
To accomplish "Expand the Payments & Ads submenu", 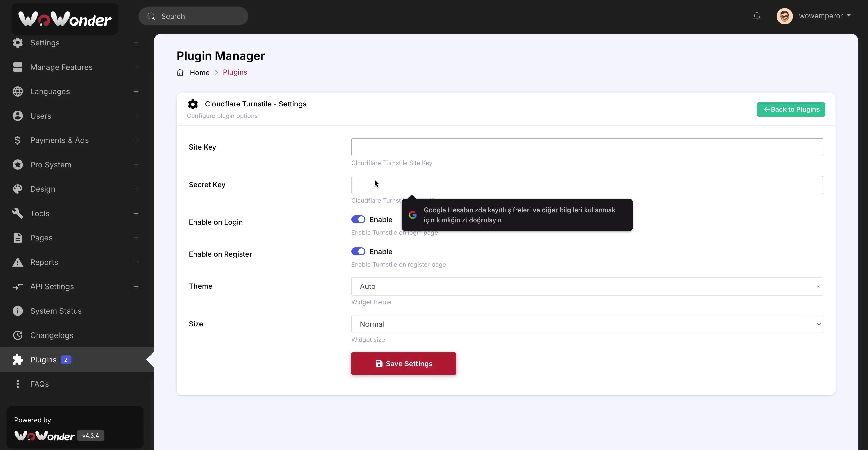I will click(x=136, y=140).
